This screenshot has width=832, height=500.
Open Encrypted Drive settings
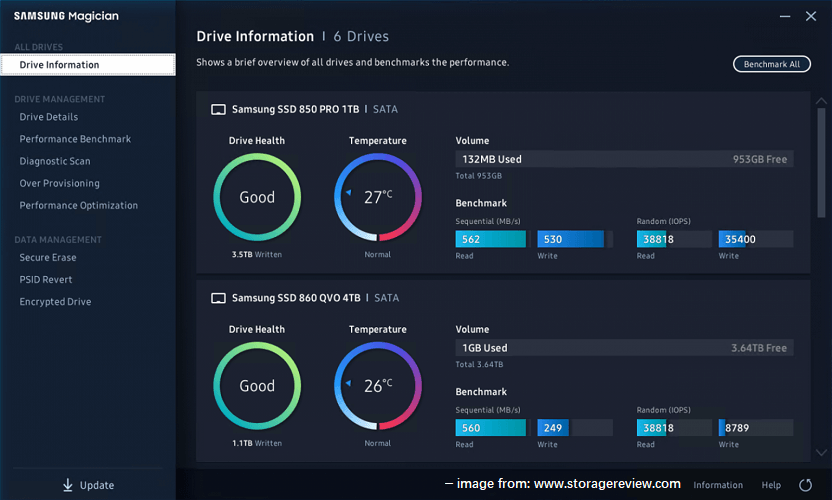(x=55, y=302)
